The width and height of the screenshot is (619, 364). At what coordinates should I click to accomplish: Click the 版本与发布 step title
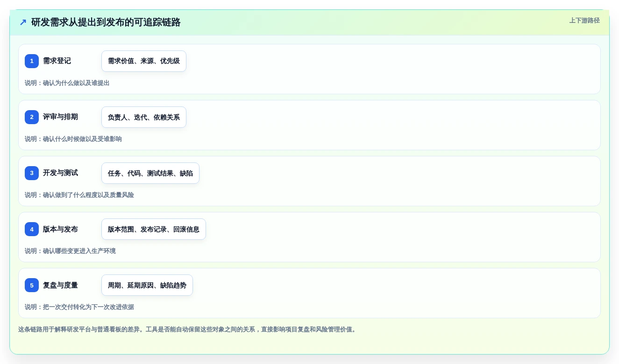coord(61,229)
